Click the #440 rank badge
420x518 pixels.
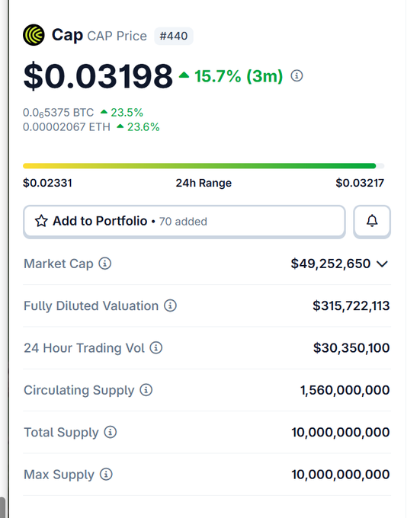(174, 36)
